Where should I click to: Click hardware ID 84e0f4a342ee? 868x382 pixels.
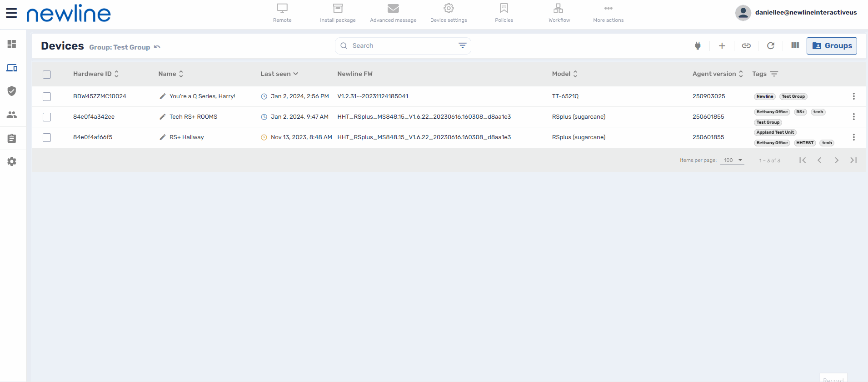[94, 117]
